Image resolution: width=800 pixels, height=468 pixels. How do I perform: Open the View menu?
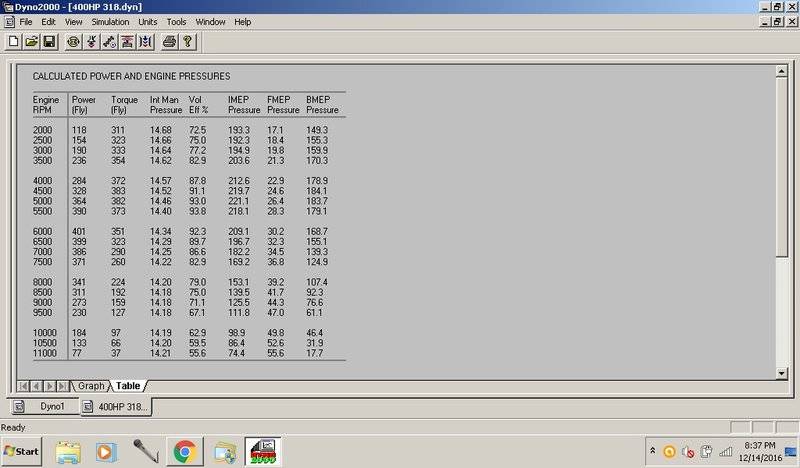73,22
